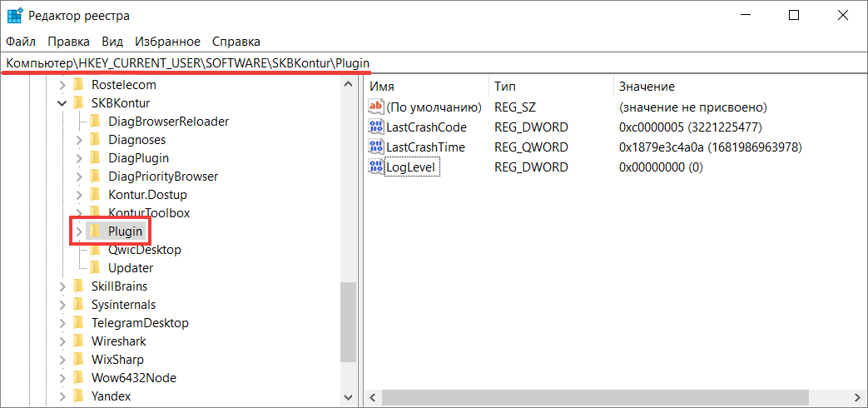This screenshot has height=408, width=868.
Task: Select the (По умолчанию) value name
Action: pyautogui.click(x=434, y=107)
